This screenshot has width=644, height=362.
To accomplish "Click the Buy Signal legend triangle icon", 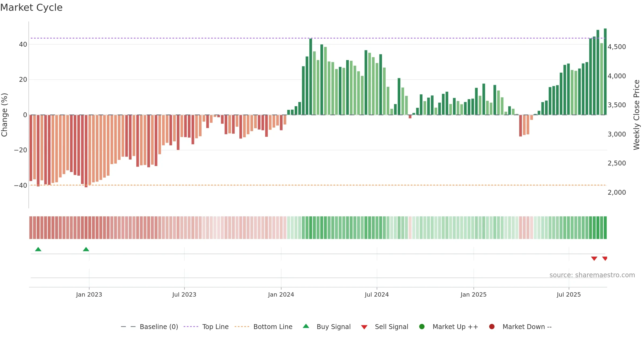I will click(x=306, y=326).
